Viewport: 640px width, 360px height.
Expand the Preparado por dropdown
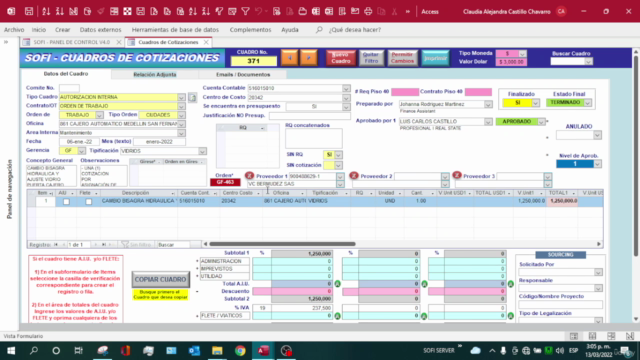coord(488,105)
